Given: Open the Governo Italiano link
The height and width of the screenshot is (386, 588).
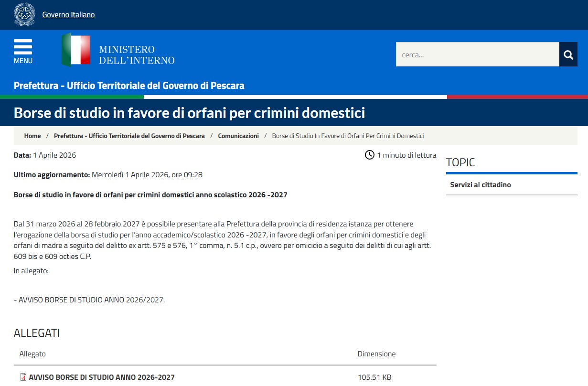Looking at the screenshot, I should (68, 15).
